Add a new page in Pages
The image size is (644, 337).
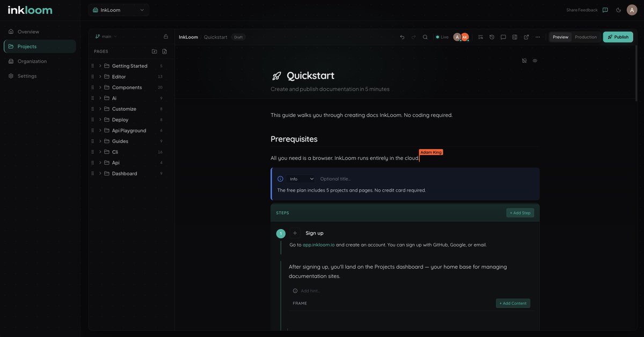click(164, 52)
